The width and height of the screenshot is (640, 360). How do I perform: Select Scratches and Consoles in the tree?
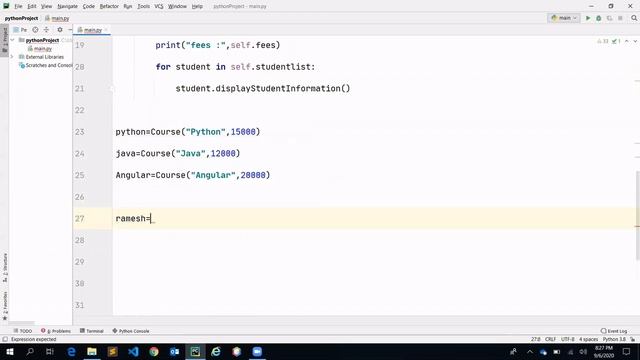(x=45, y=65)
